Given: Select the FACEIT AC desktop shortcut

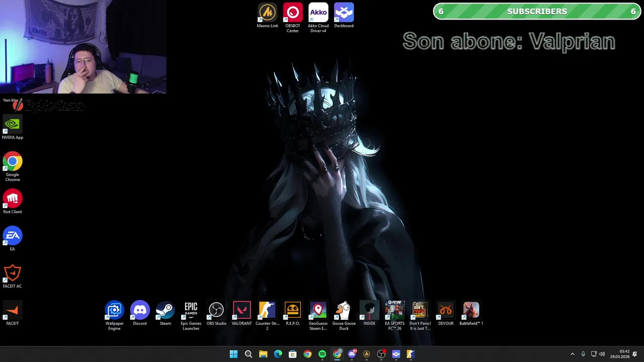Looking at the screenshot, I should (x=13, y=277).
